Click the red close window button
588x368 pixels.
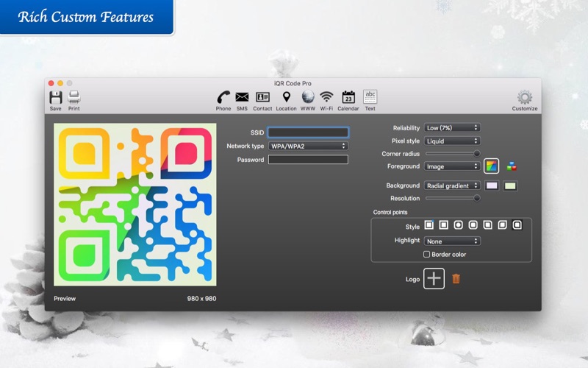[51, 83]
